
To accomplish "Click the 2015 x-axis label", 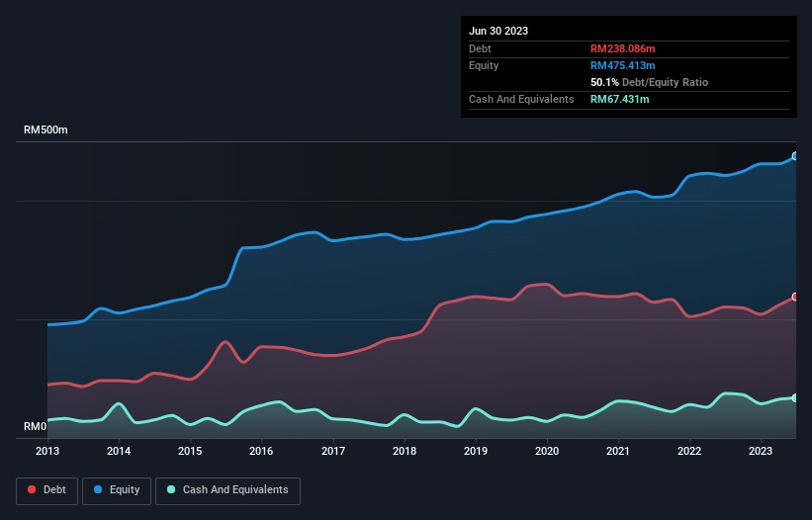I will click(x=190, y=451).
